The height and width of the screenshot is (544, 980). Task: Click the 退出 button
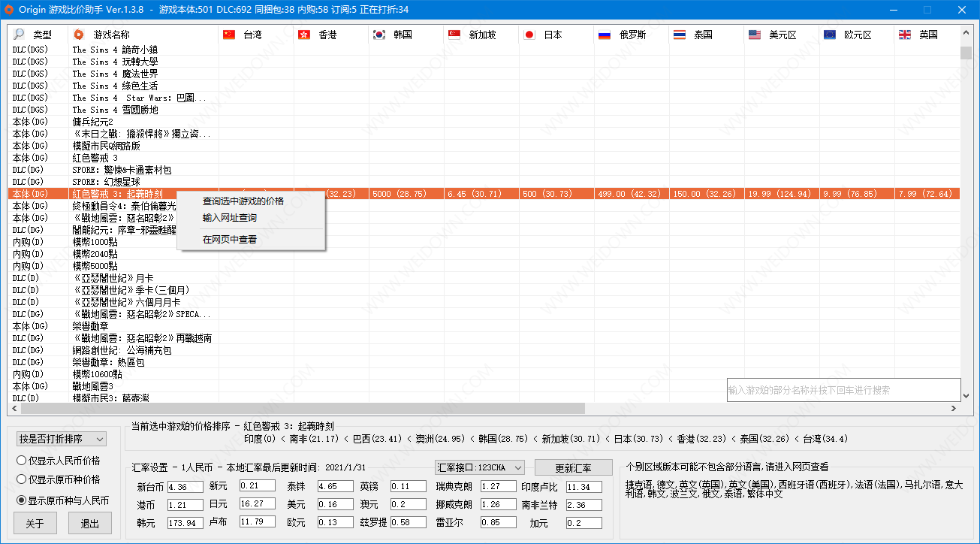tap(90, 524)
